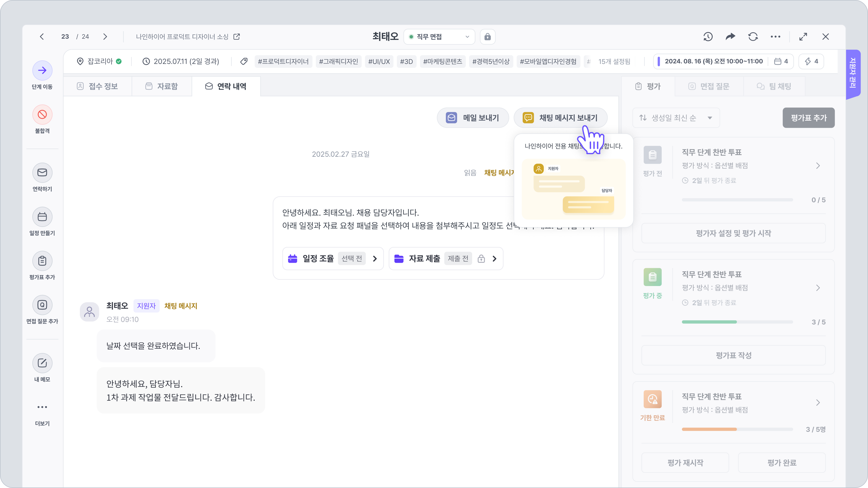This screenshot has height=488, width=868.
Task: Click the history clock icon in header
Action: [x=708, y=37]
